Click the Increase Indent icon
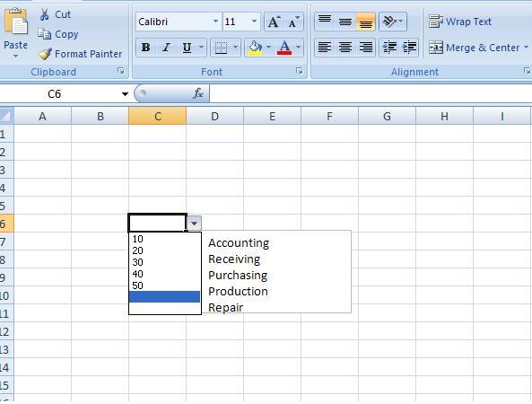This screenshot has width=532, height=404. pos(409,48)
